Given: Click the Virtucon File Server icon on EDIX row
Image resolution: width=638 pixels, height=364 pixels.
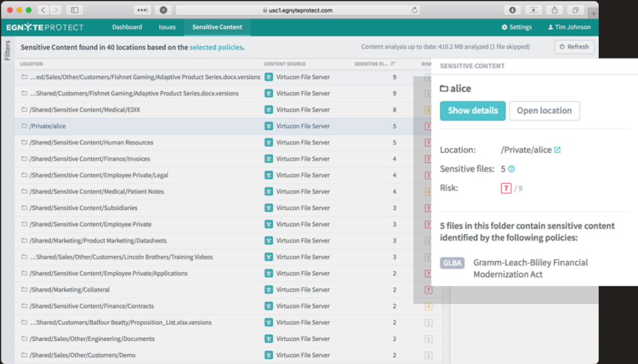Looking at the screenshot, I should pyautogui.click(x=268, y=110).
